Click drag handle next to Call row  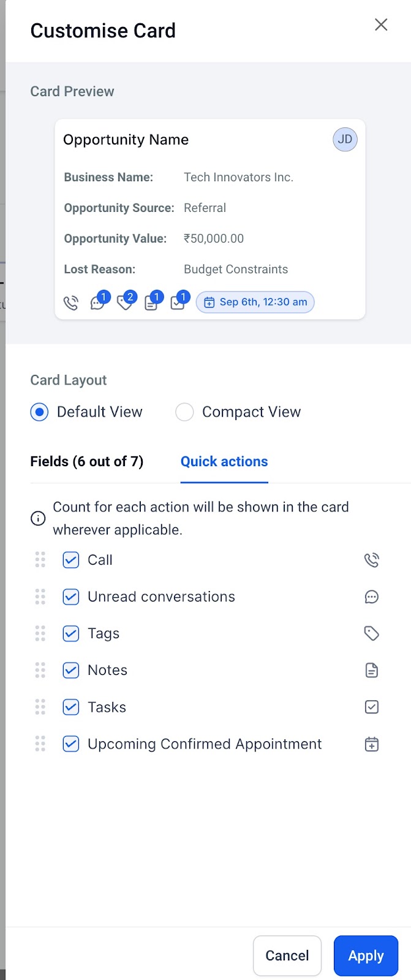point(40,560)
